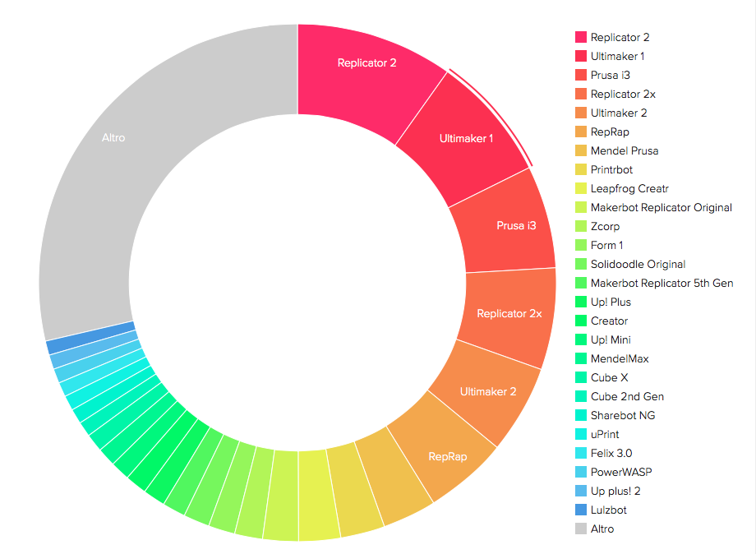Click the Leapfrog Creatr legend color swatch
This screenshot has width=756, height=554.
click(580, 188)
